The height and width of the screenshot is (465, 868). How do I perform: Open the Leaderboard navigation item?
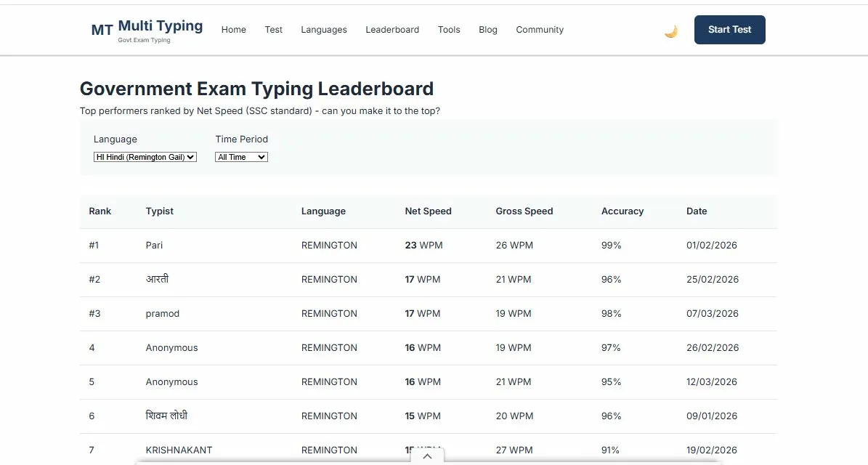tap(392, 30)
